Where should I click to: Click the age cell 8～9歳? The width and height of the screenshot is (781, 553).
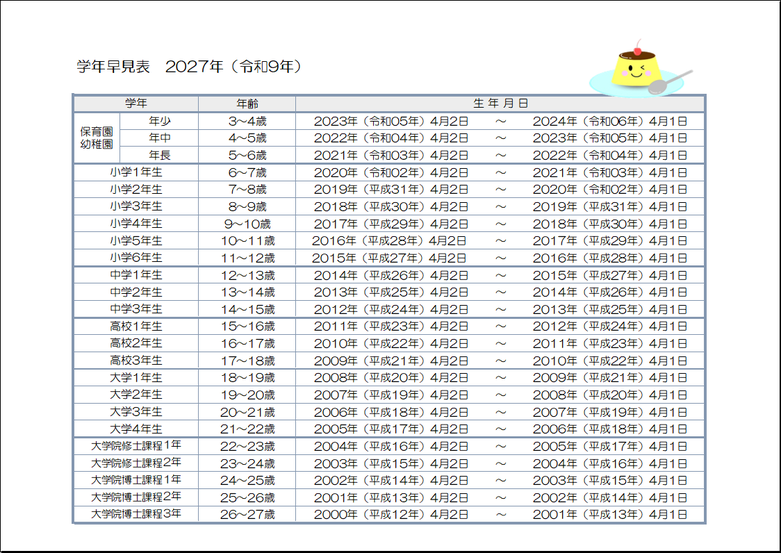point(247,206)
